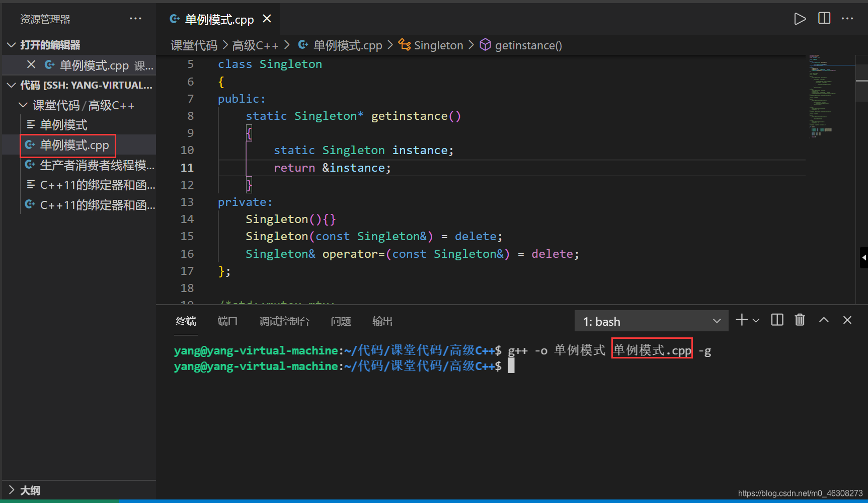Screen dimensions: 868x503
Task: Click the C++ icon on the editor tab
Action: pos(175,19)
